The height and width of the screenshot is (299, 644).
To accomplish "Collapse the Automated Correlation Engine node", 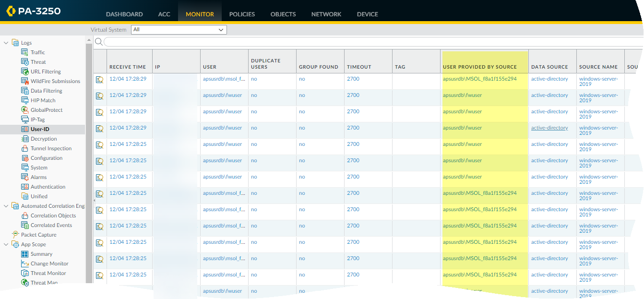I will pyautogui.click(x=6, y=206).
